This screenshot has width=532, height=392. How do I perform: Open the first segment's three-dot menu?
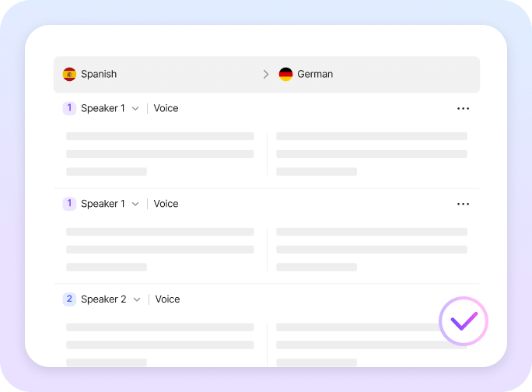click(x=464, y=109)
